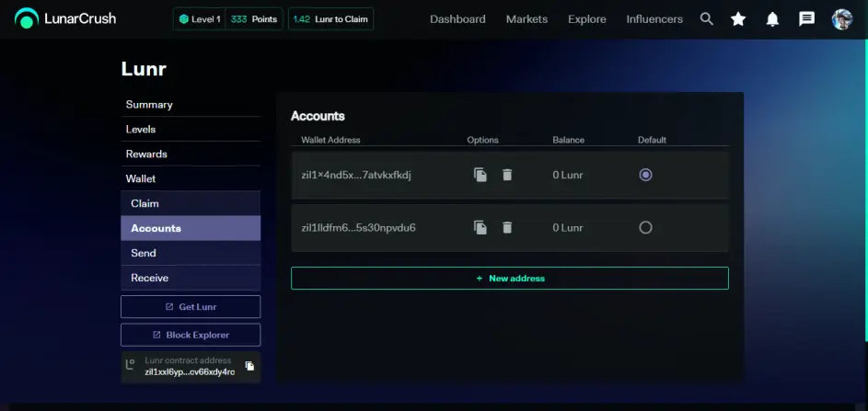Add a New address
Image resolution: width=868 pixels, height=411 pixels.
(510, 279)
